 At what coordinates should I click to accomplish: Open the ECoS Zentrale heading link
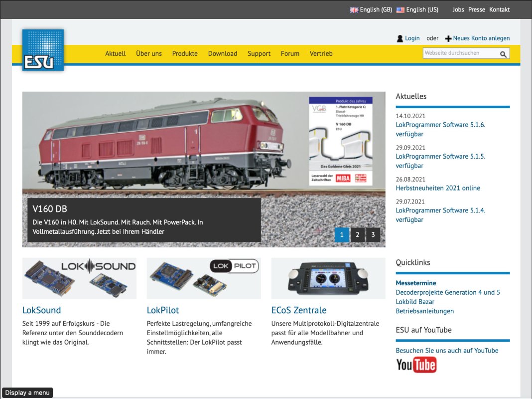(x=299, y=310)
